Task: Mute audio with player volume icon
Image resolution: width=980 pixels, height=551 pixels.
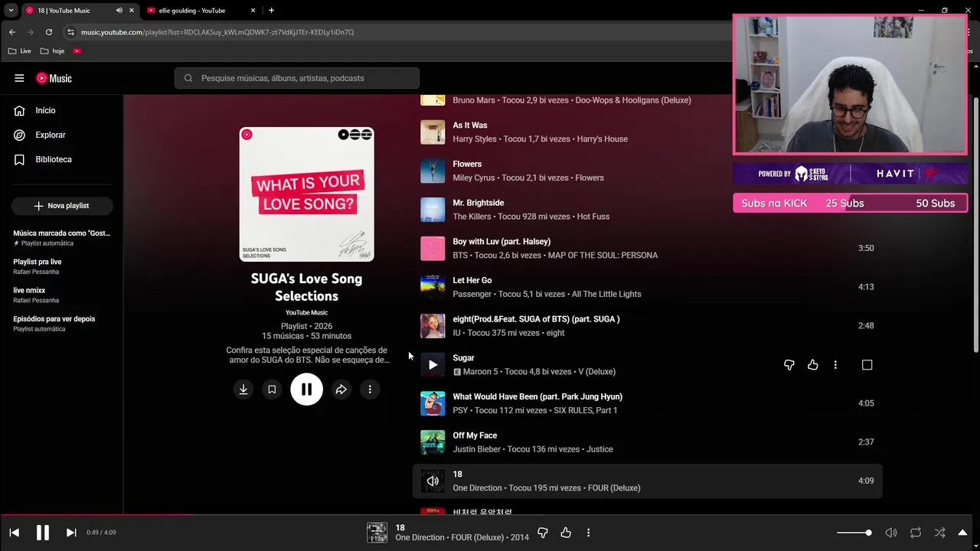Action: point(891,533)
